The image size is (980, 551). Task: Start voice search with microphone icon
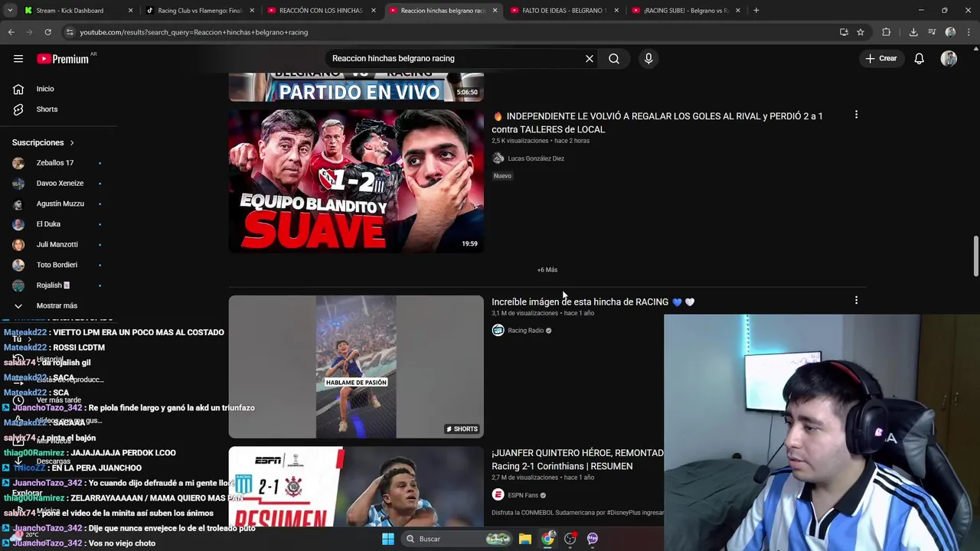point(648,58)
